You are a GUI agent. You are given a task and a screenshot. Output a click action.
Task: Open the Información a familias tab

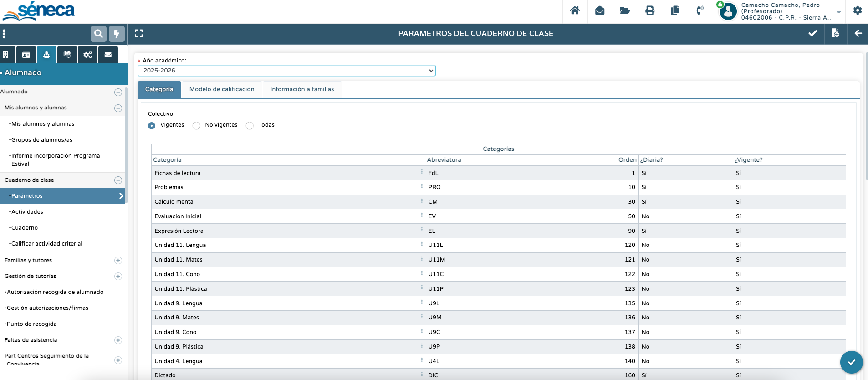click(x=302, y=89)
